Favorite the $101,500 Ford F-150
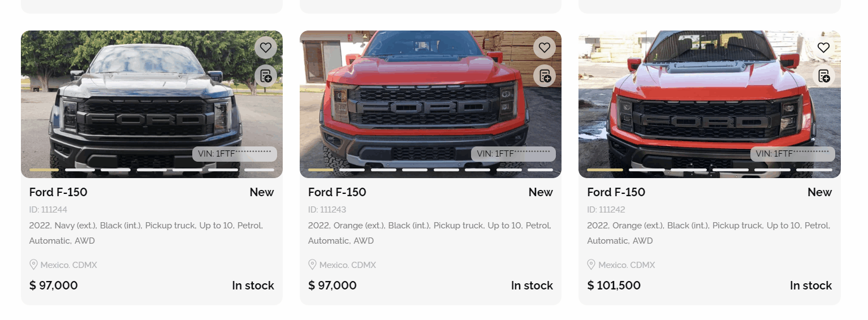The image size is (868, 320). [x=823, y=47]
